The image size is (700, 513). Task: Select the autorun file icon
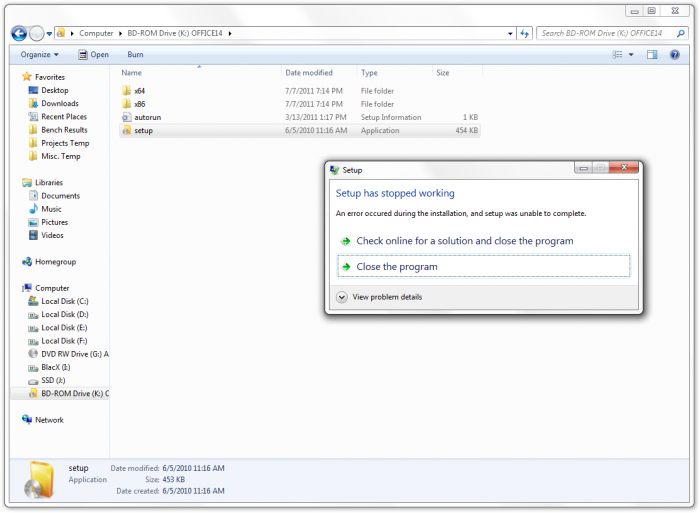126,117
